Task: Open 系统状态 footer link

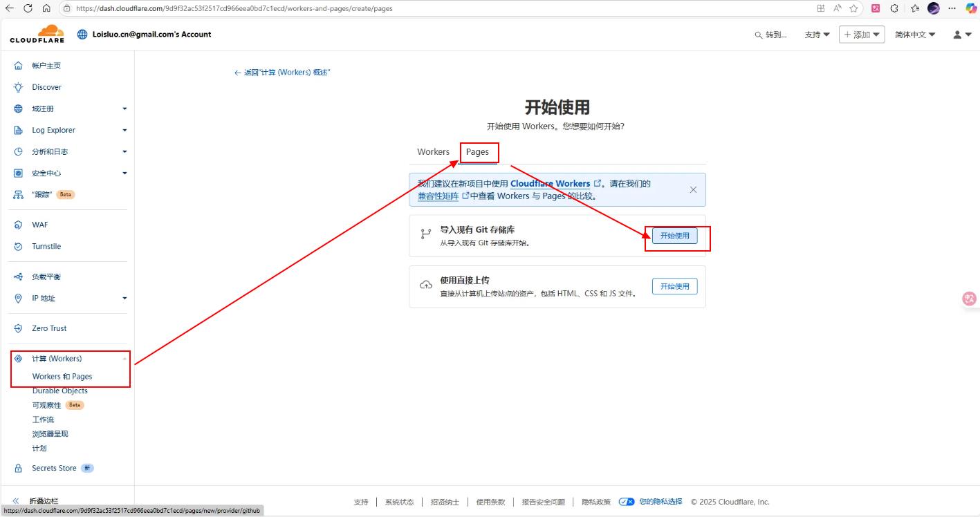Action: 400,502
